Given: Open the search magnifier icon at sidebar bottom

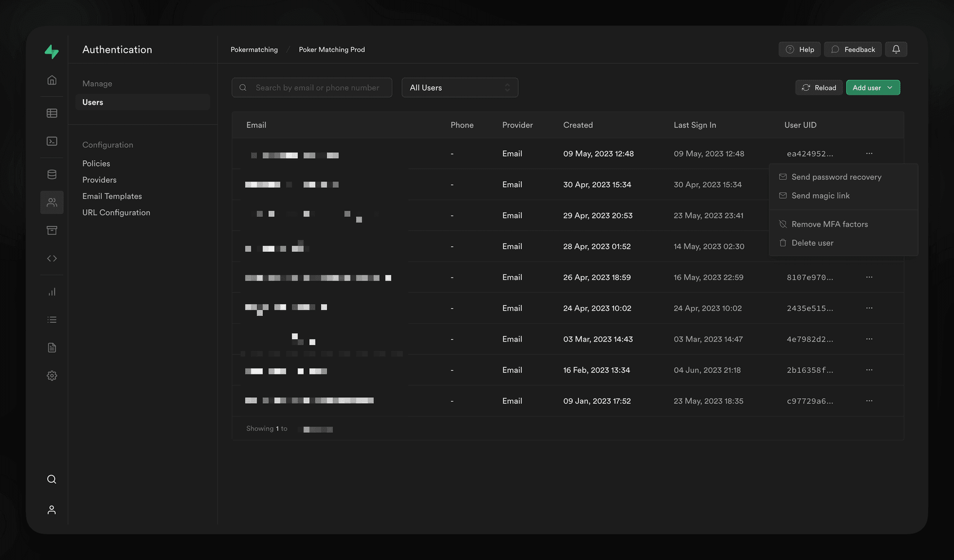Looking at the screenshot, I should pos(52,479).
